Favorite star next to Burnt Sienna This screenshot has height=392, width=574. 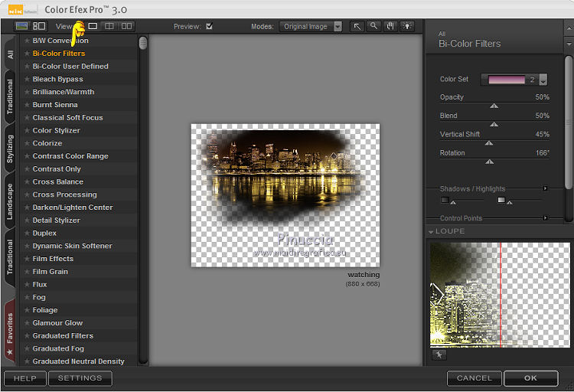(x=27, y=105)
